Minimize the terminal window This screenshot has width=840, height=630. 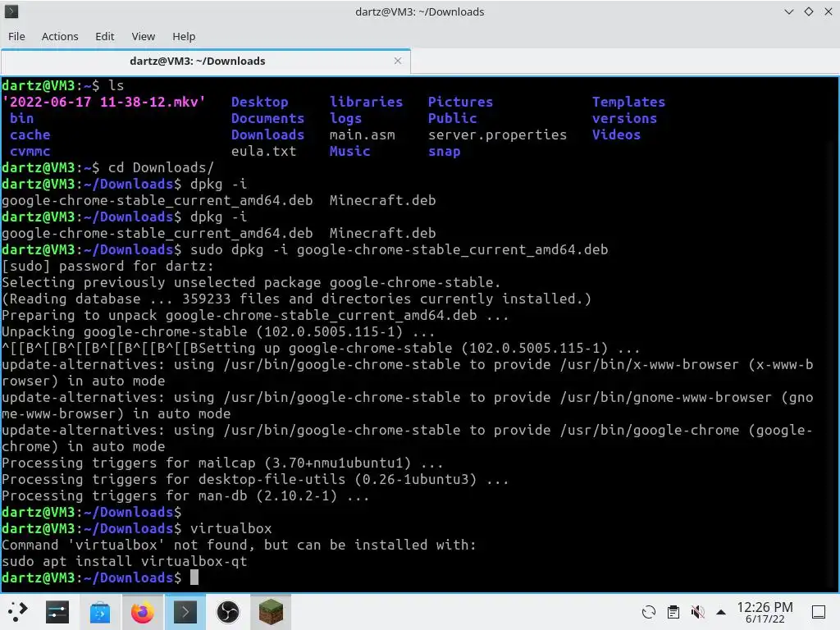(x=788, y=11)
